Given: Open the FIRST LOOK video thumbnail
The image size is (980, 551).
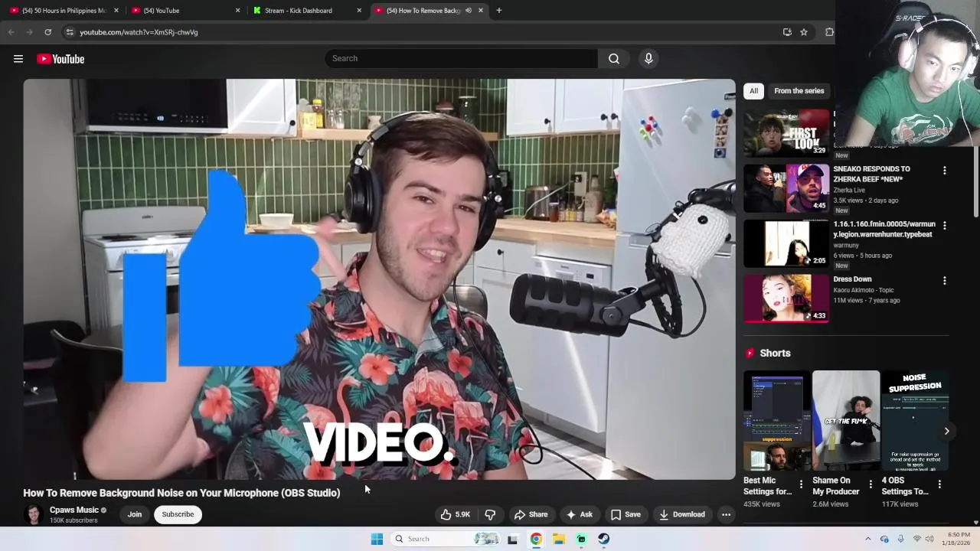Looking at the screenshot, I should [x=786, y=133].
